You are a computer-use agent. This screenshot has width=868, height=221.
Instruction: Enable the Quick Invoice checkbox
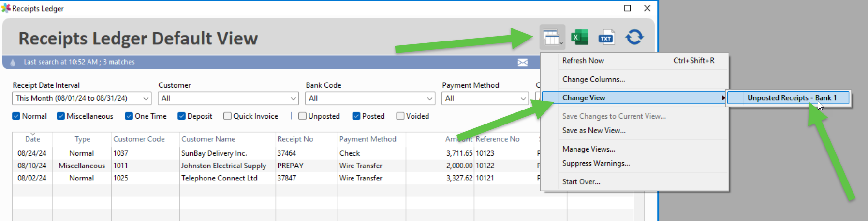227,116
